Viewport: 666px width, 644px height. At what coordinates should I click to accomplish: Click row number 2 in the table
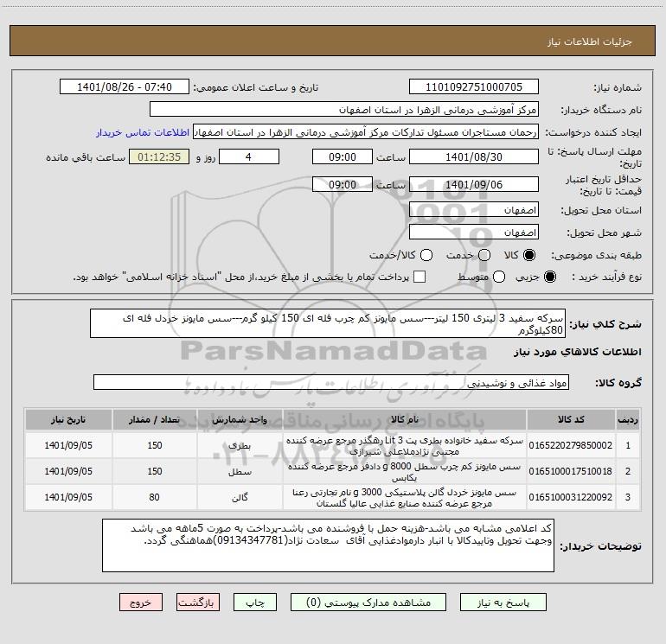628,471
